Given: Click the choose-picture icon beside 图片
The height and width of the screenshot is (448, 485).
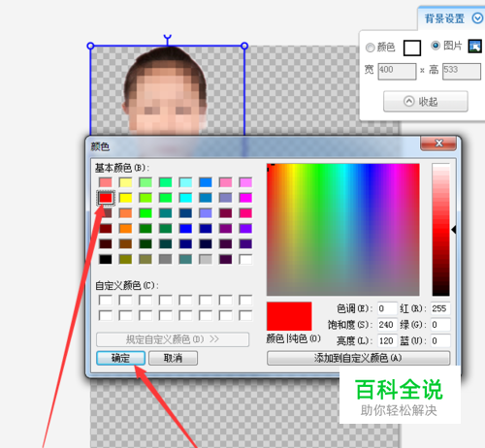Looking at the screenshot, I should point(475,47).
